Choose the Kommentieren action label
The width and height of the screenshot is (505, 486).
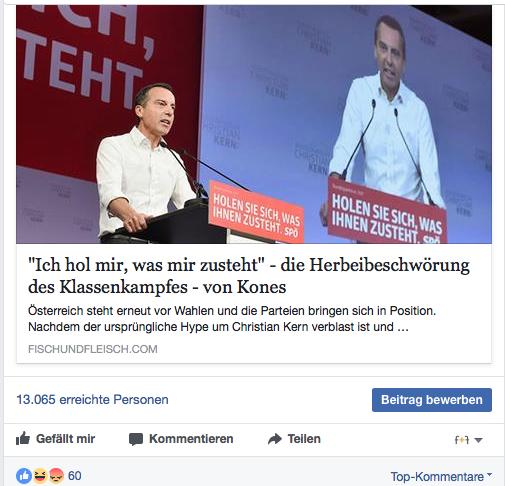point(191,439)
